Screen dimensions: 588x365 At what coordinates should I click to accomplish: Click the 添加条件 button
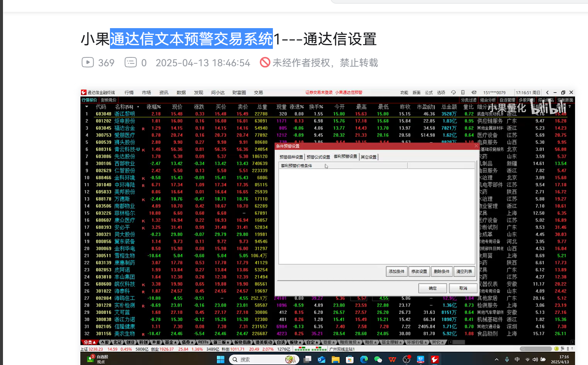click(x=397, y=271)
